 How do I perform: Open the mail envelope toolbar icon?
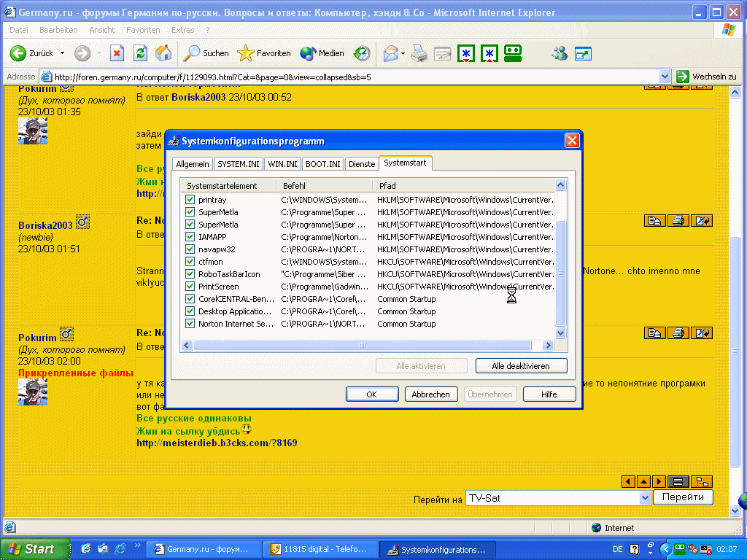[391, 53]
